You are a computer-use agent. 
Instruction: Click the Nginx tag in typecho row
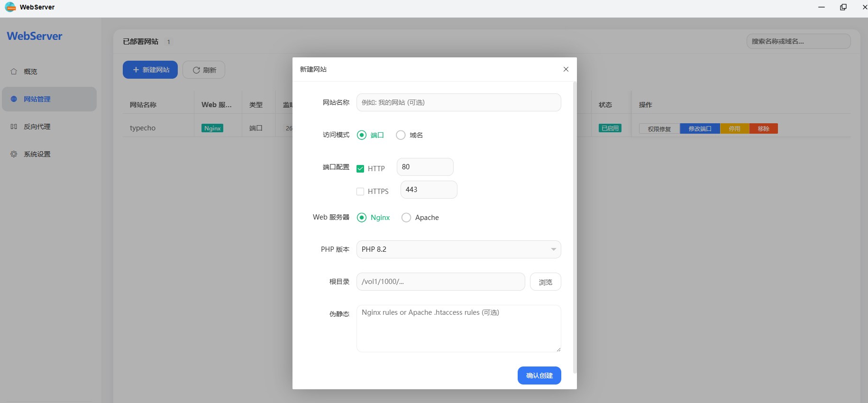(212, 128)
